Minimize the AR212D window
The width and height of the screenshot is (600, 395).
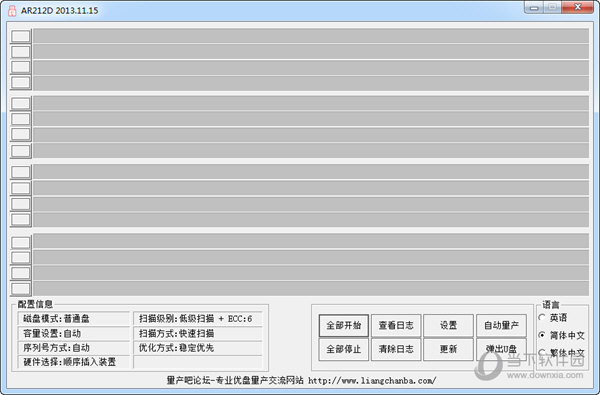[x=535, y=8]
